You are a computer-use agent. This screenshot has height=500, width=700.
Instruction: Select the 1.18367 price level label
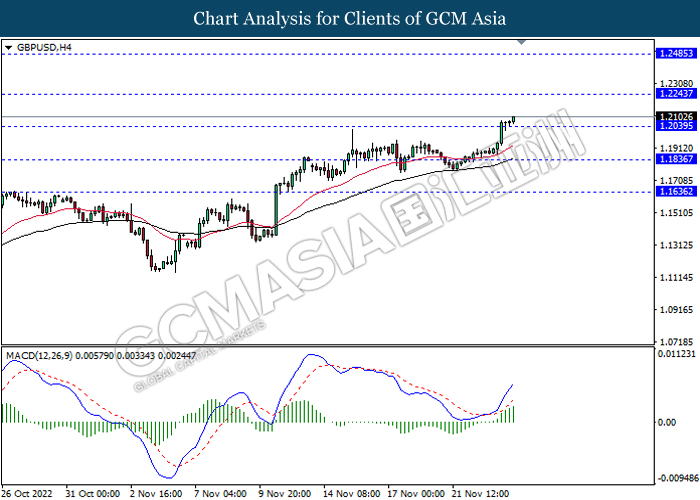click(x=676, y=159)
